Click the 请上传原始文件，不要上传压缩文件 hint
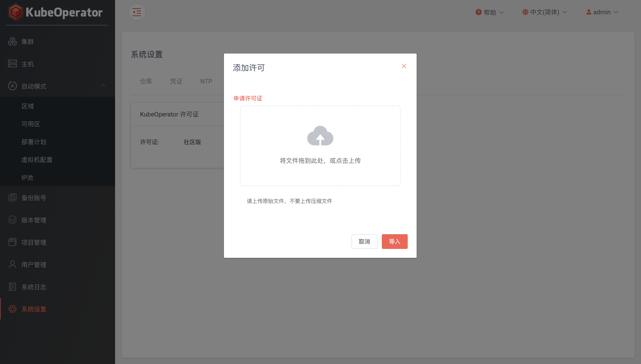 click(289, 201)
